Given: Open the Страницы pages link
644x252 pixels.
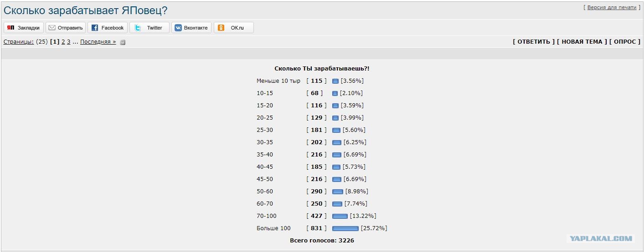Looking at the screenshot, I should 19,42.
